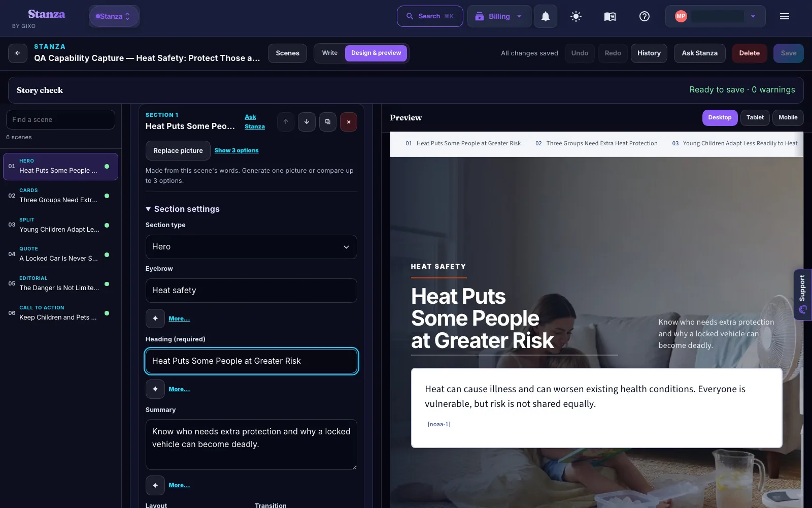Click the sparkle button under Summary

pyautogui.click(x=155, y=485)
